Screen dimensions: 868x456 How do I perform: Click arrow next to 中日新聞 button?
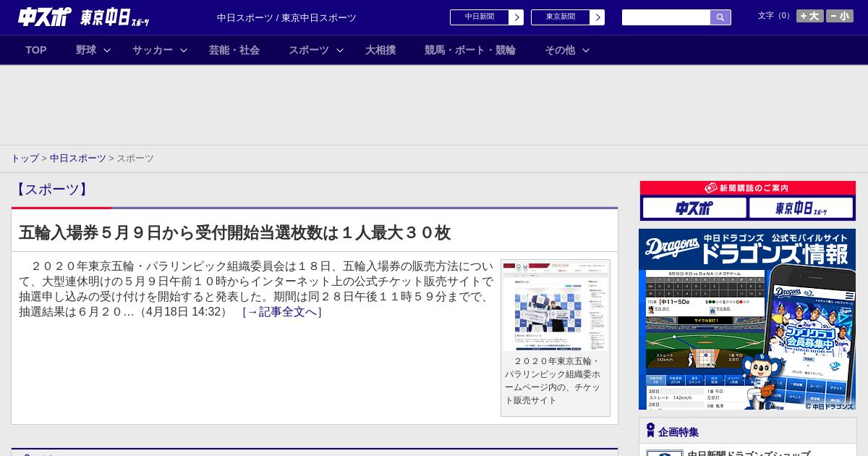point(516,17)
